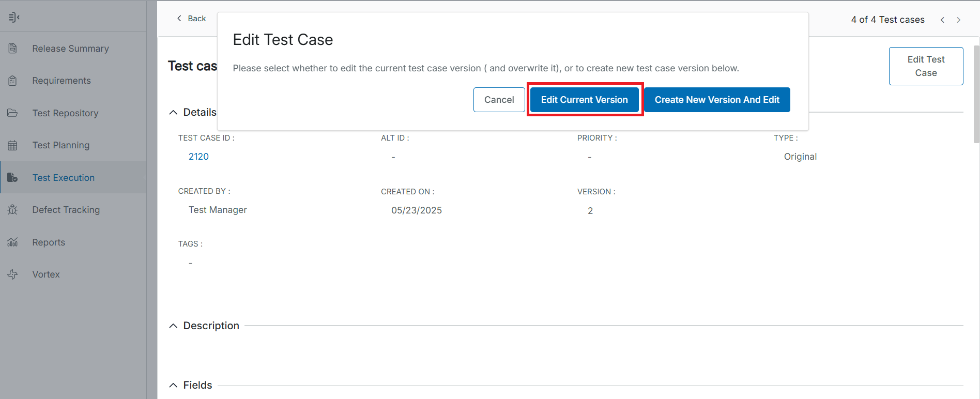This screenshot has height=399, width=980.
Task: Collapse the Fields section chevron
Action: pyautogui.click(x=173, y=386)
